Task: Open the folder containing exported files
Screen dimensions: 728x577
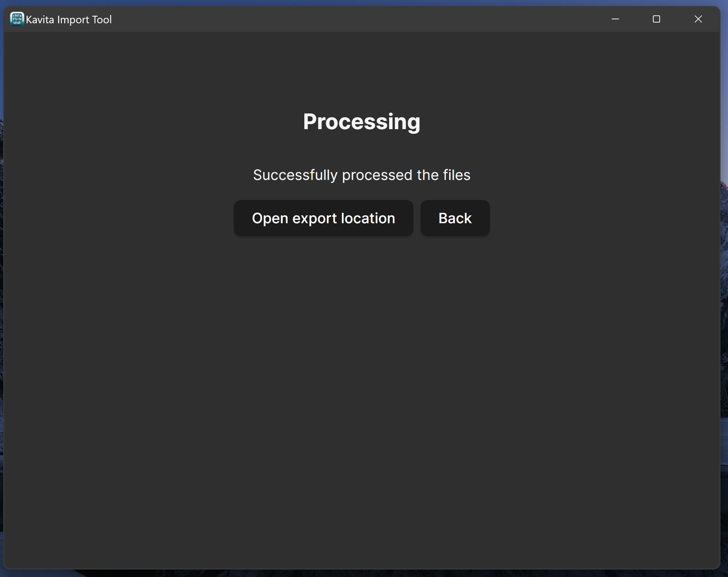Action: click(323, 218)
